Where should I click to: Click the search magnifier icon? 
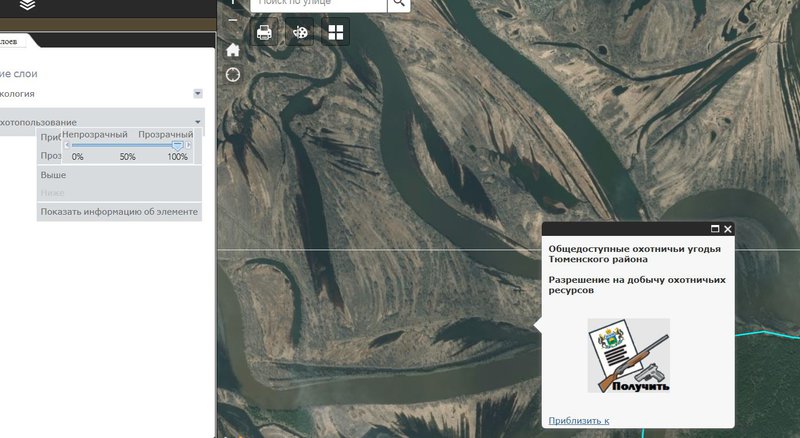(398, 4)
